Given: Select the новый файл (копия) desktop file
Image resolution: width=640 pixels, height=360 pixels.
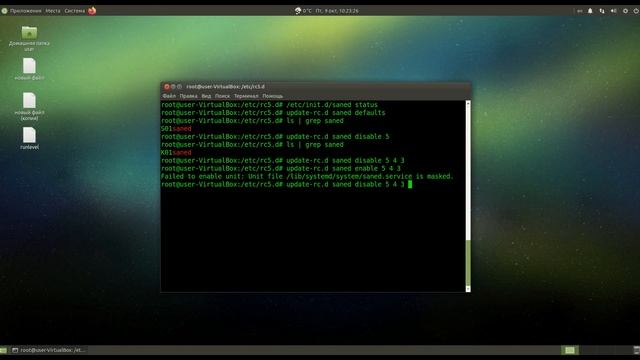Looking at the screenshot, I should click(29, 106).
